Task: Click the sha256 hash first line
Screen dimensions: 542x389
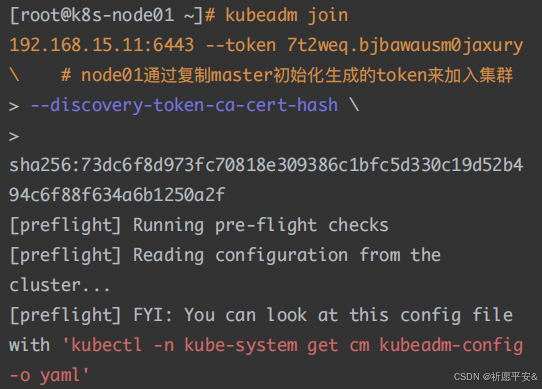Action: 266,165
